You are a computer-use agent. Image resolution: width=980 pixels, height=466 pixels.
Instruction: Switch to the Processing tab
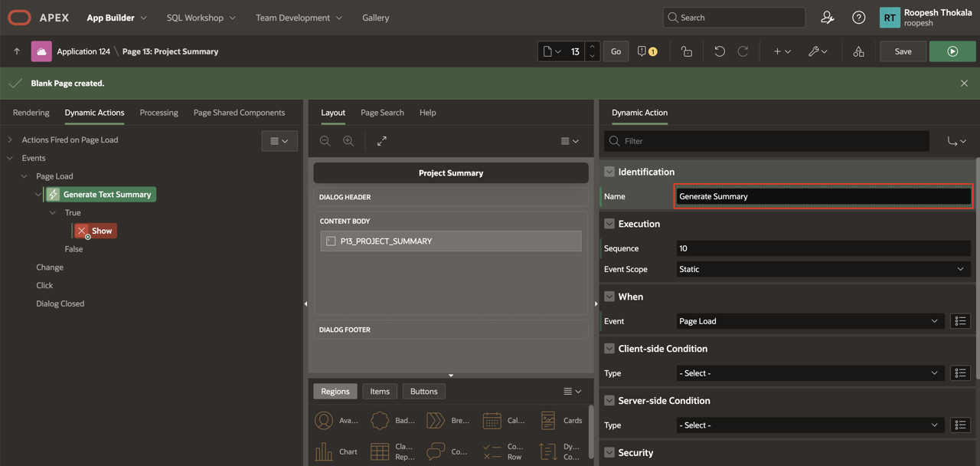pos(158,113)
